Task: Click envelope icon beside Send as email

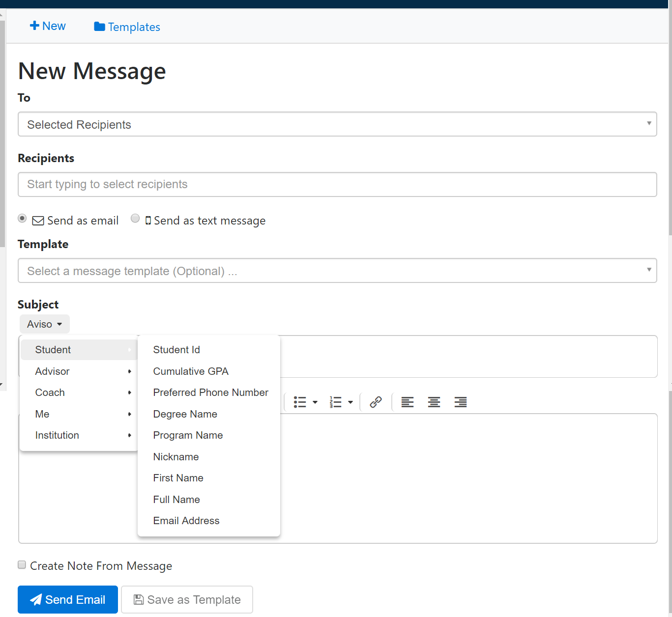Action: [38, 221]
